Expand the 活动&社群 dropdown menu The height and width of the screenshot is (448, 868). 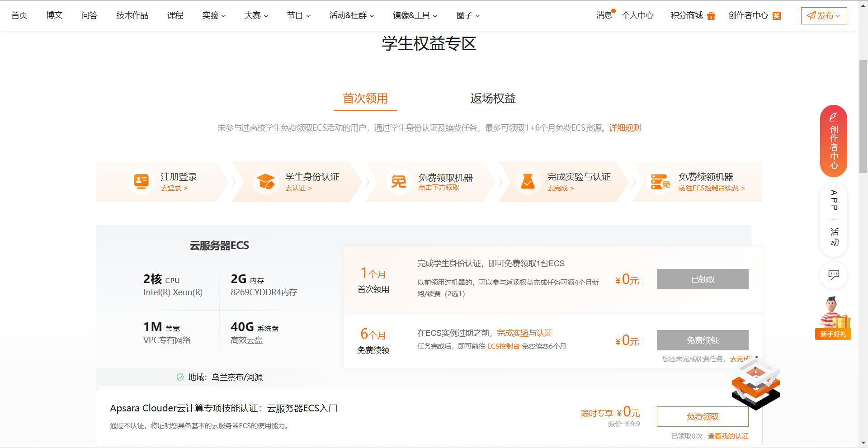[352, 15]
